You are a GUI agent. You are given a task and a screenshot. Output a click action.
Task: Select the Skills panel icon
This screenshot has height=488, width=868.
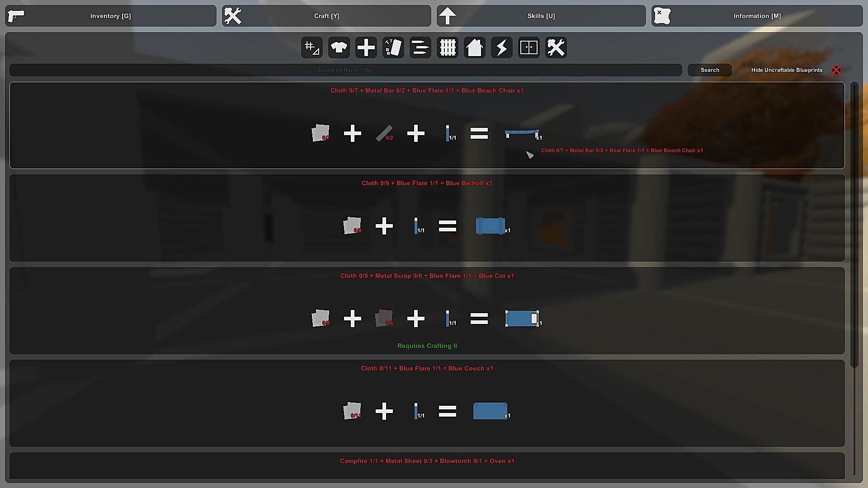click(x=448, y=16)
